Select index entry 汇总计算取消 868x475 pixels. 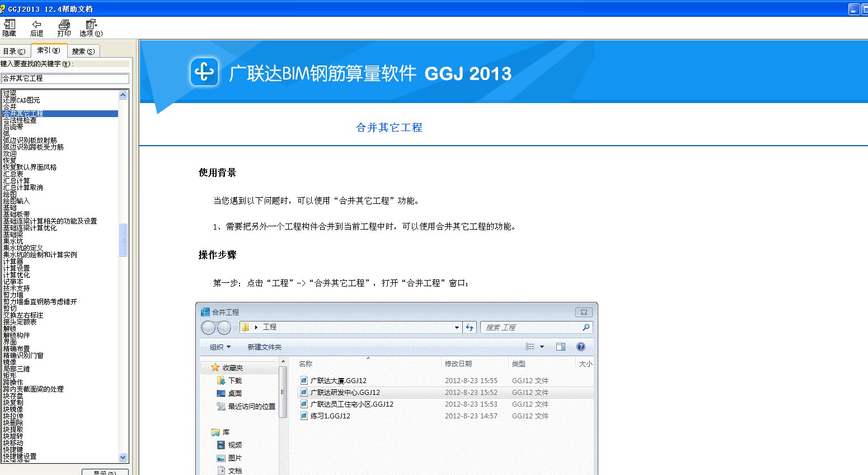point(23,188)
